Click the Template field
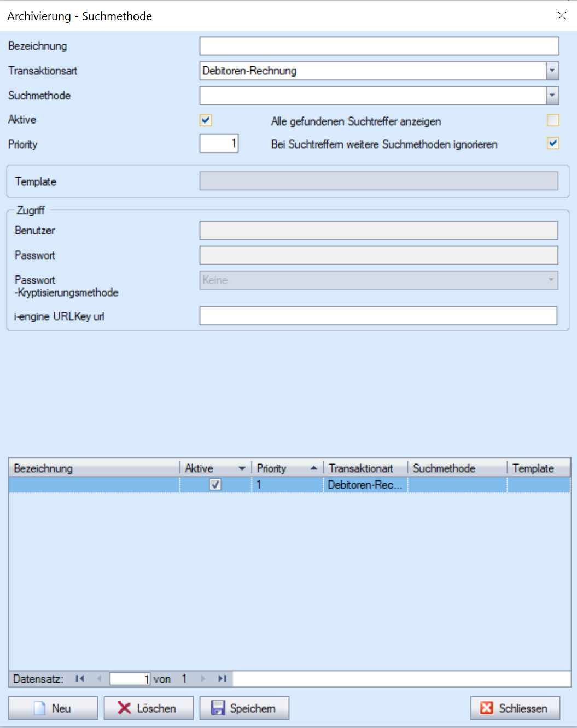 point(378,181)
